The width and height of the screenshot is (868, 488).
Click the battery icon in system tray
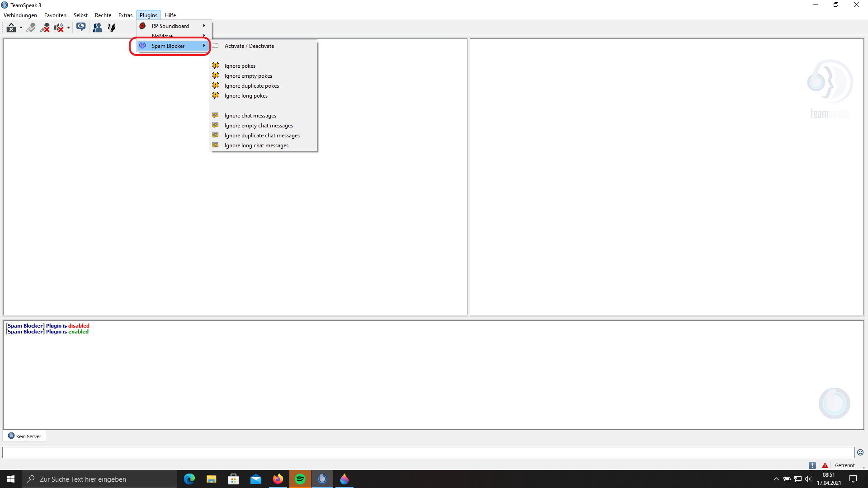(787, 479)
